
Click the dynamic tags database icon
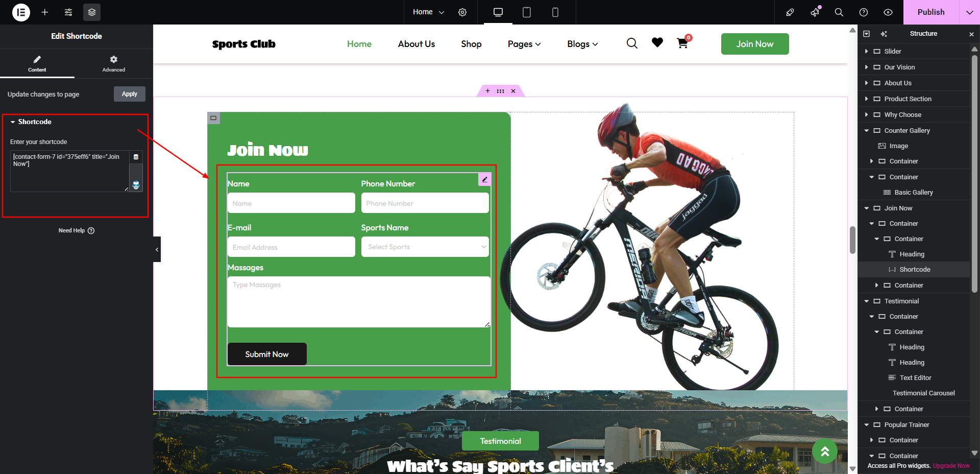pyautogui.click(x=136, y=157)
